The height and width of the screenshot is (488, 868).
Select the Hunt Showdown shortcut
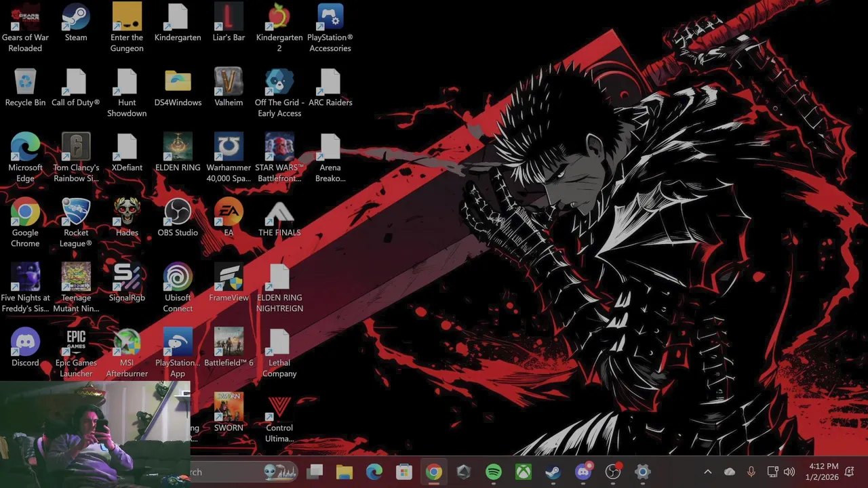pyautogui.click(x=127, y=93)
